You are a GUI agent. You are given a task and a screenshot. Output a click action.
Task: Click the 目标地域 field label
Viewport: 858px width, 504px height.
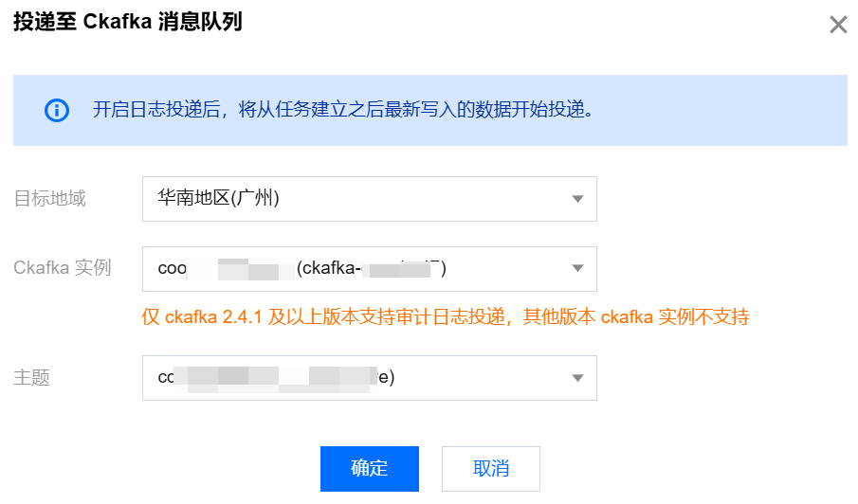tap(49, 199)
